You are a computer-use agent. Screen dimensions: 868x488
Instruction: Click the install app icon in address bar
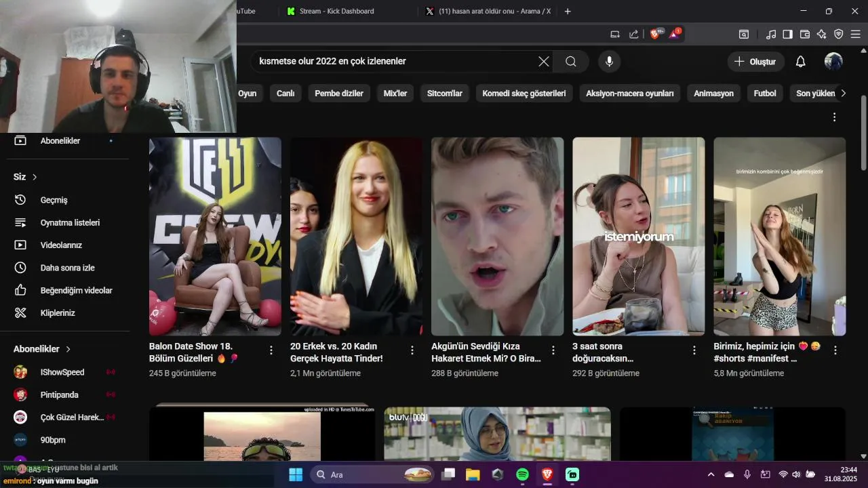point(615,34)
